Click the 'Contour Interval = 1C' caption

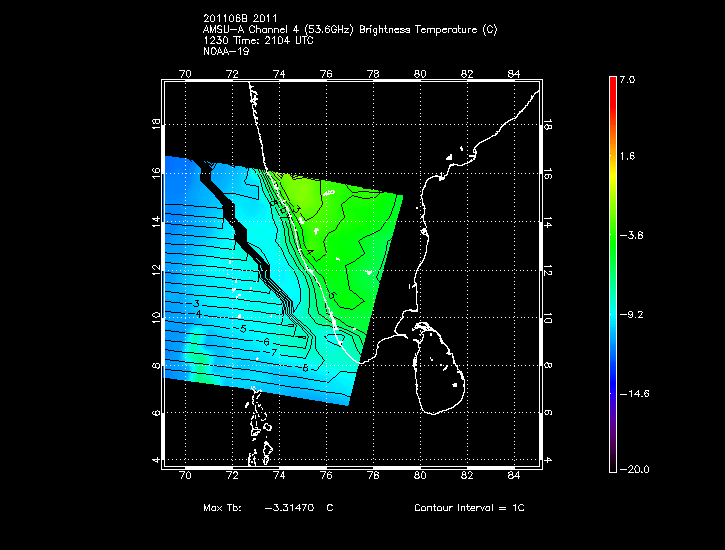coord(469,508)
